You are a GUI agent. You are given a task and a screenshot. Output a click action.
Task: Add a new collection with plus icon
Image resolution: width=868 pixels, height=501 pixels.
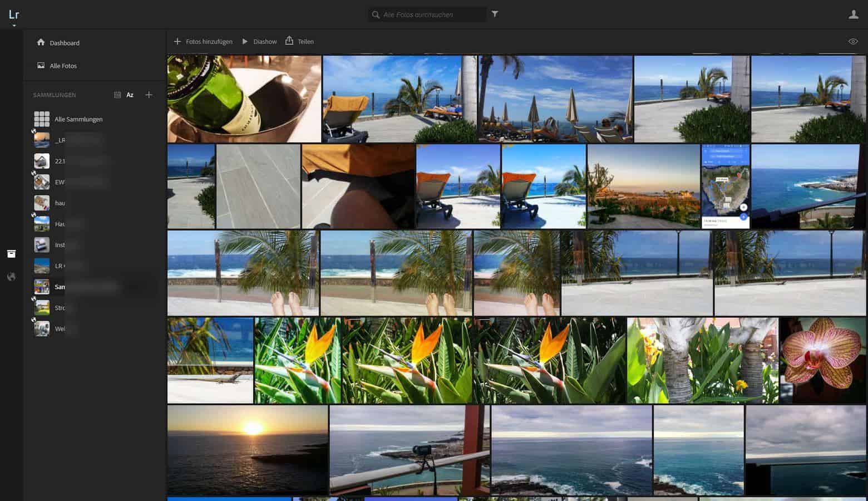click(149, 95)
